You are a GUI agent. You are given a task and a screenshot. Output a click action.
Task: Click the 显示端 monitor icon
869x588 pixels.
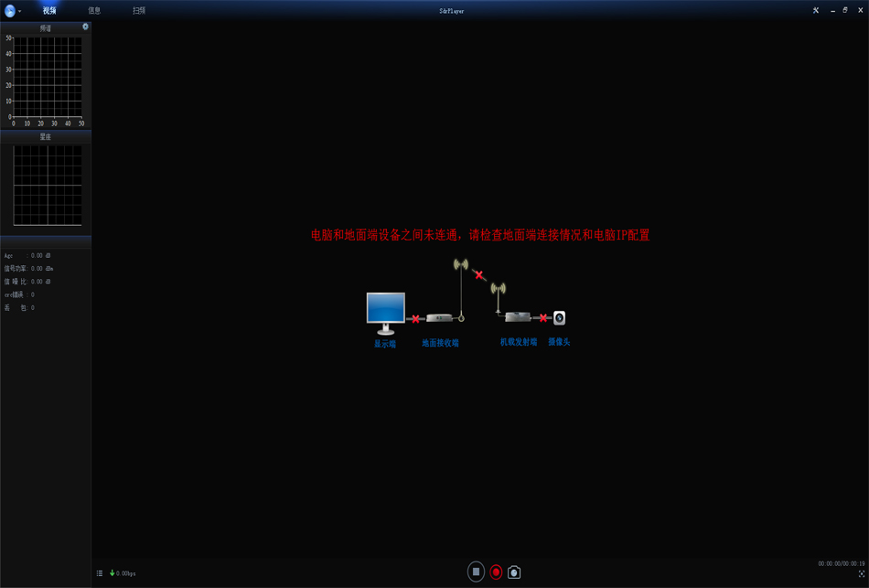385,309
